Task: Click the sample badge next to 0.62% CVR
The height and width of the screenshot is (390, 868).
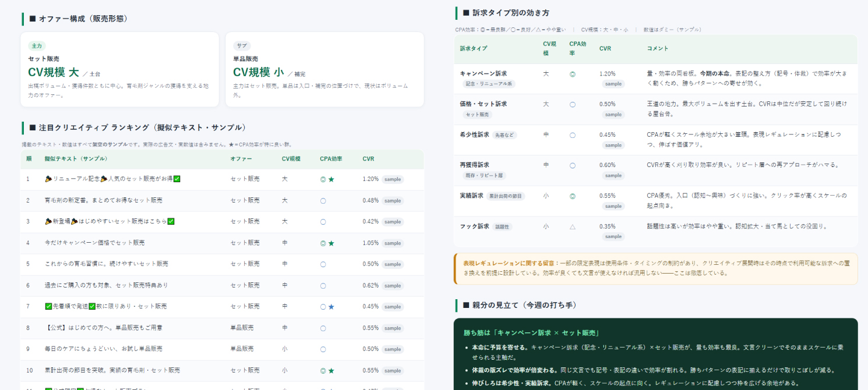Action: [393, 286]
